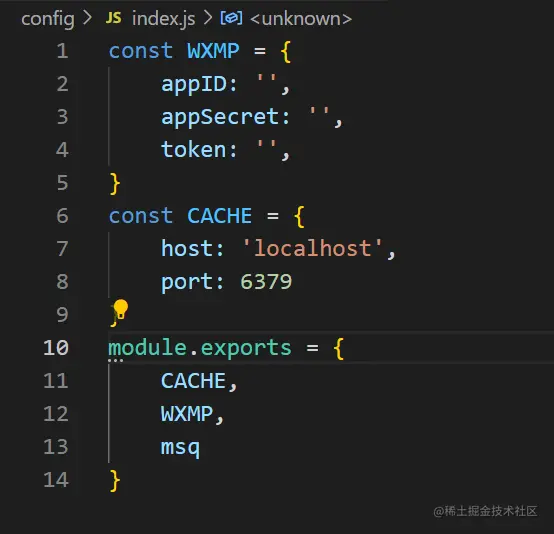554x534 pixels.
Task: Select the '<unknown>' symbol breadcrumb
Action: point(301,19)
